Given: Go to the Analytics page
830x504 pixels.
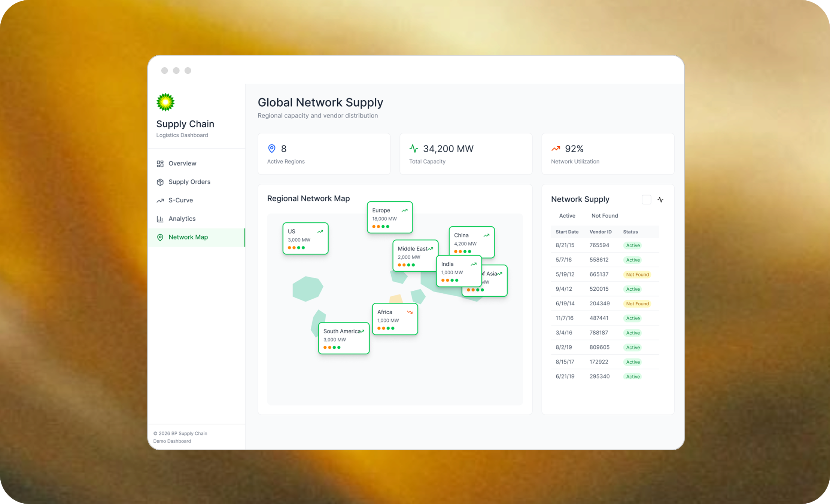Looking at the screenshot, I should [182, 219].
